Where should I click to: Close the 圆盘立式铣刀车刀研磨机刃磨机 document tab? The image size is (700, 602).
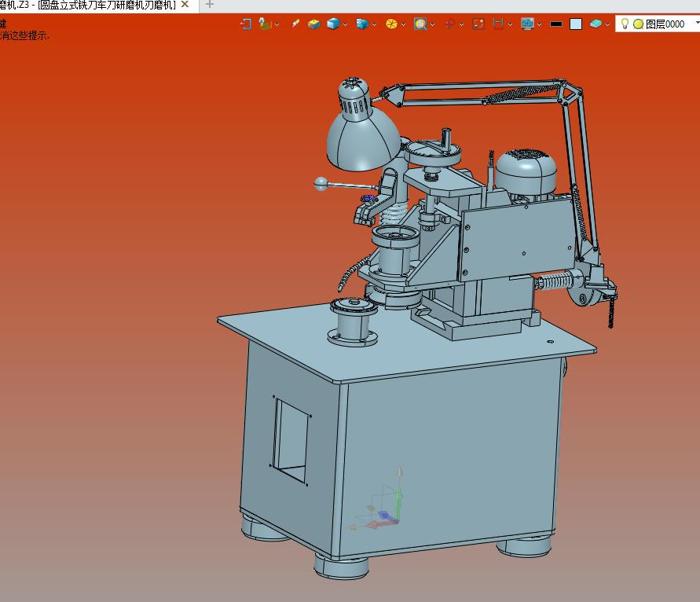tap(185, 5)
